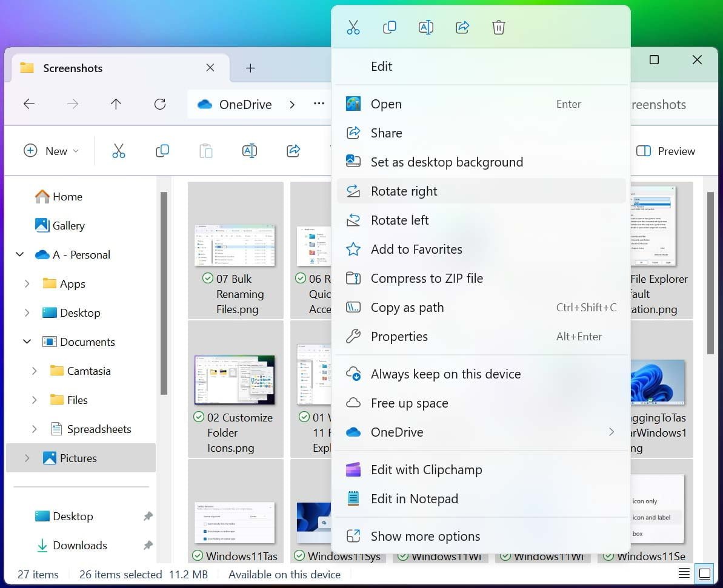Click the Rename icon in the context menu

(x=426, y=27)
